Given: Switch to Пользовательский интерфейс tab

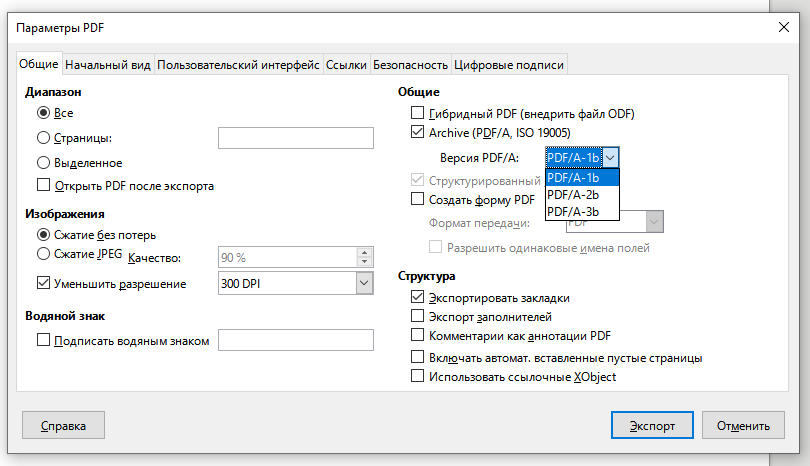Looking at the screenshot, I should coord(238,65).
